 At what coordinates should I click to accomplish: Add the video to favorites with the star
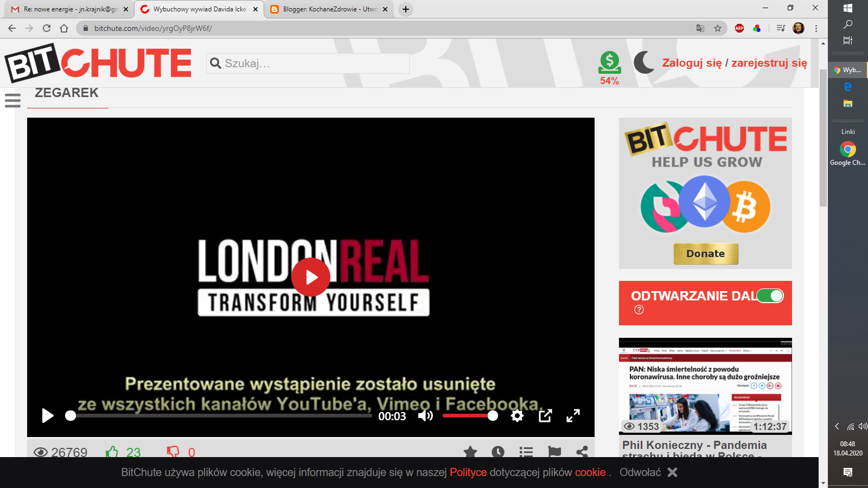point(470,452)
